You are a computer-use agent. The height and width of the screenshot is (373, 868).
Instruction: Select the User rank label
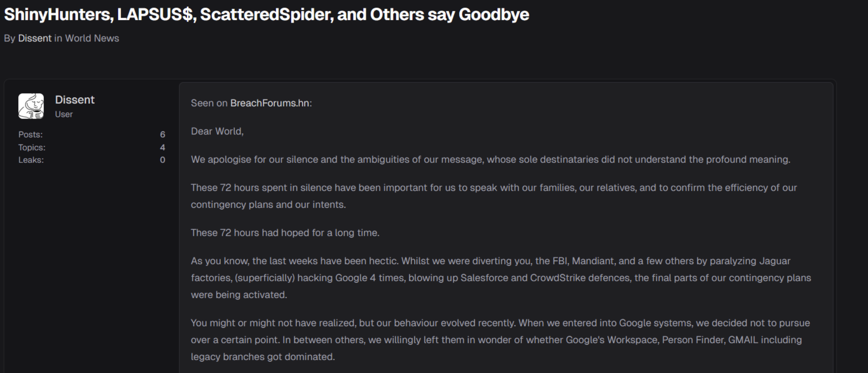pos(63,114)
